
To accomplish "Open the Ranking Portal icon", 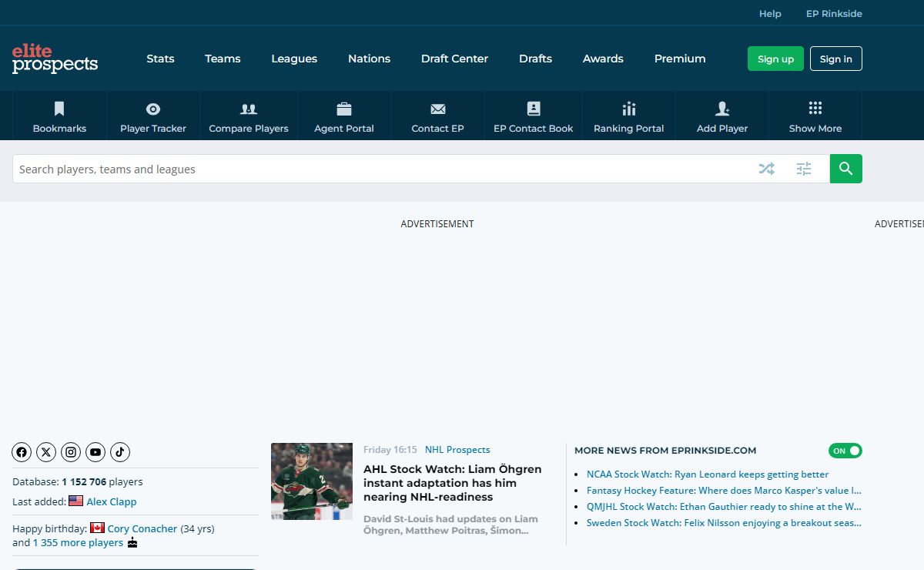I will click(x=628, y=109).
